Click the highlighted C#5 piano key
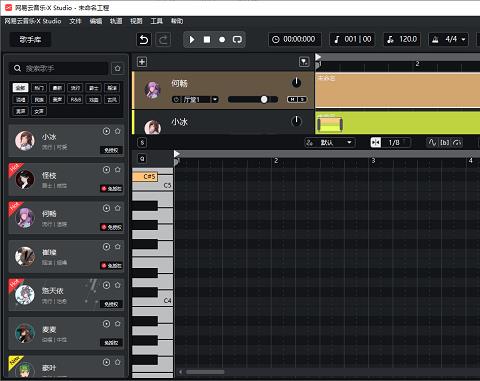The image size is (480, 381). [x=145, y=177]
